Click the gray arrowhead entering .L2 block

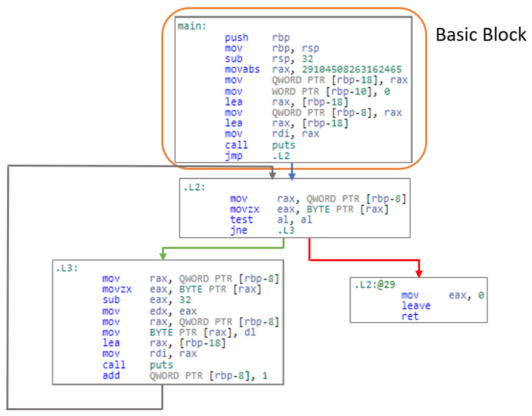272,175
